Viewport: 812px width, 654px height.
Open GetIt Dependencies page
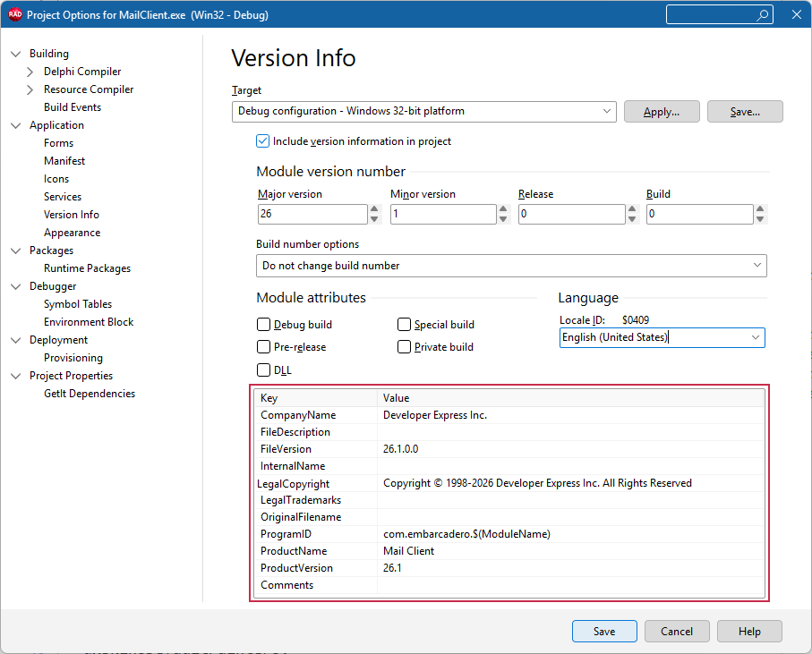point(90,394)
